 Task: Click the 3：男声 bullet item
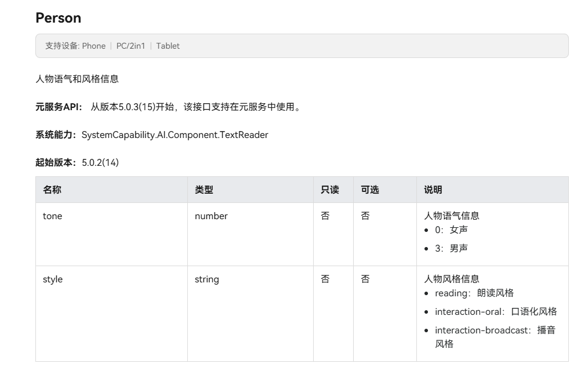[x=451, y=248]
